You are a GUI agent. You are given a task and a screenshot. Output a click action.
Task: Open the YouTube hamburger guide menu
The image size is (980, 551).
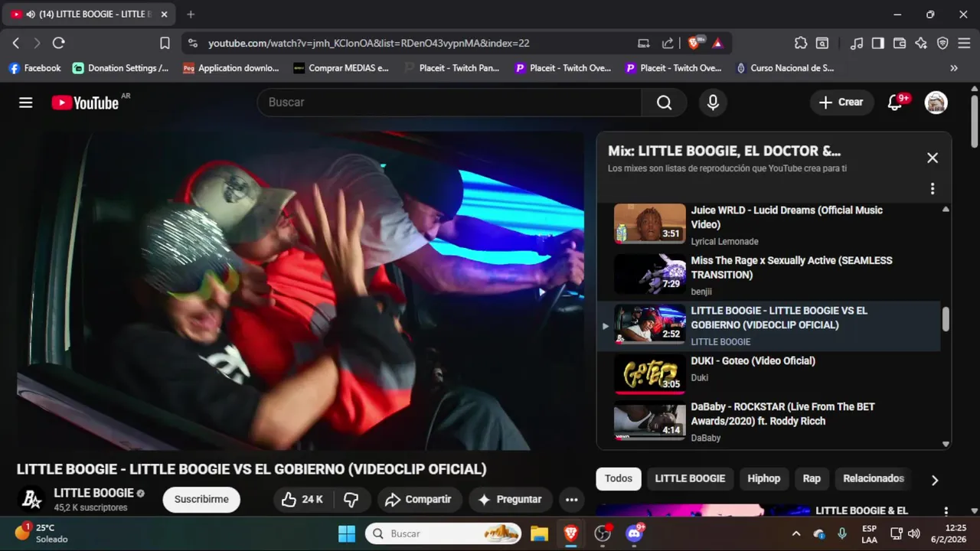[x=26, y=103]
